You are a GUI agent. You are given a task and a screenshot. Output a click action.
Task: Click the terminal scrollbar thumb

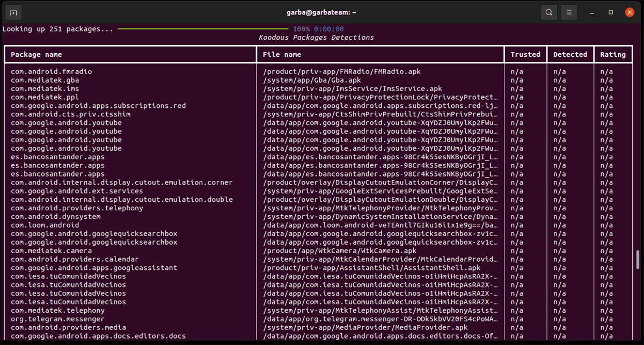tap(638, 262)
